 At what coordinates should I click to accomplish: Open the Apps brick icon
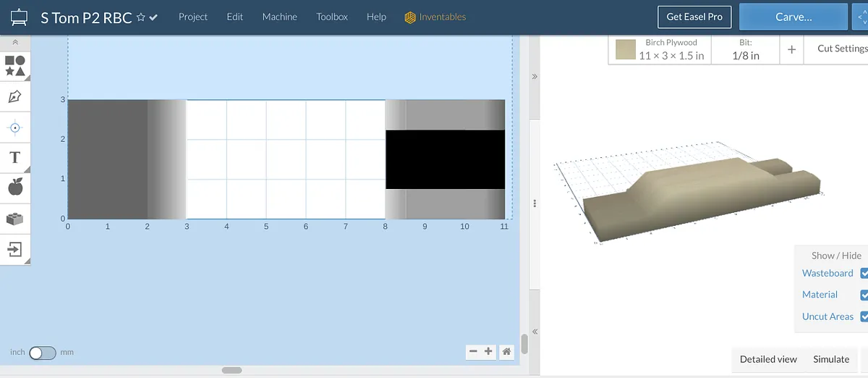pyautogui.click(x=15, y=219)
